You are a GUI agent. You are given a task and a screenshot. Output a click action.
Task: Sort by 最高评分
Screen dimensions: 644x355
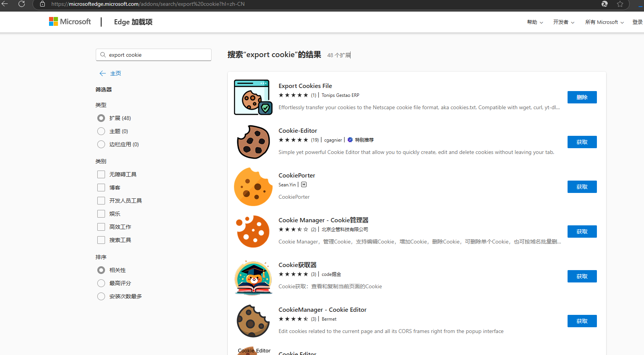(101, 283)
